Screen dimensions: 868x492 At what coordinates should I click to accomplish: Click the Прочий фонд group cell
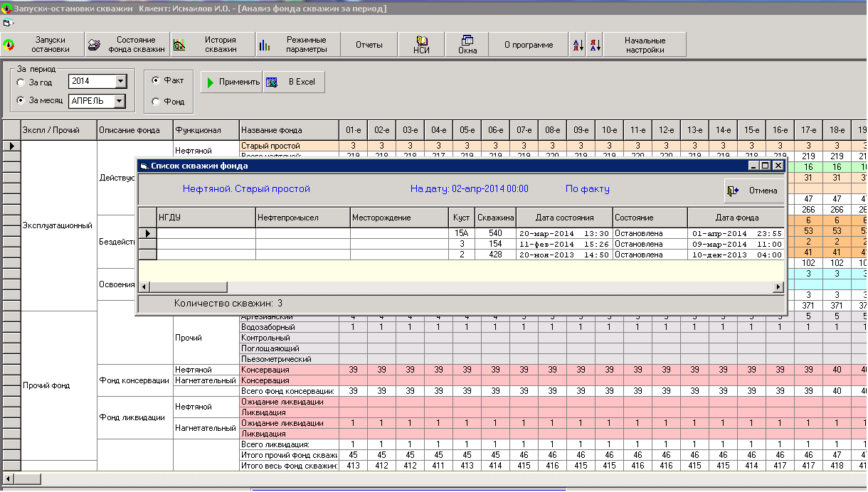click(x=58, y=385)
